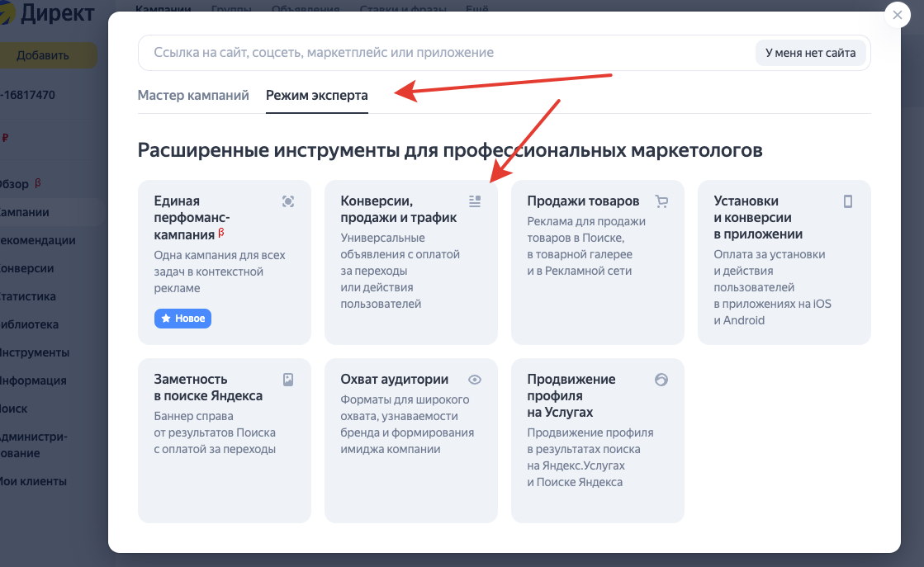Image resolution: width=924 pixels, height=567 pixels.
Task: Click the У меня нет сайта button
Action: point(810,53)
